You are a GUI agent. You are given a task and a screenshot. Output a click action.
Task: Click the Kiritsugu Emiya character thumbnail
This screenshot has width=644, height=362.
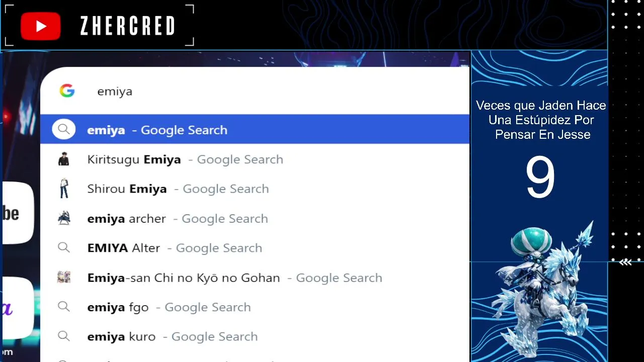[64, 159]
